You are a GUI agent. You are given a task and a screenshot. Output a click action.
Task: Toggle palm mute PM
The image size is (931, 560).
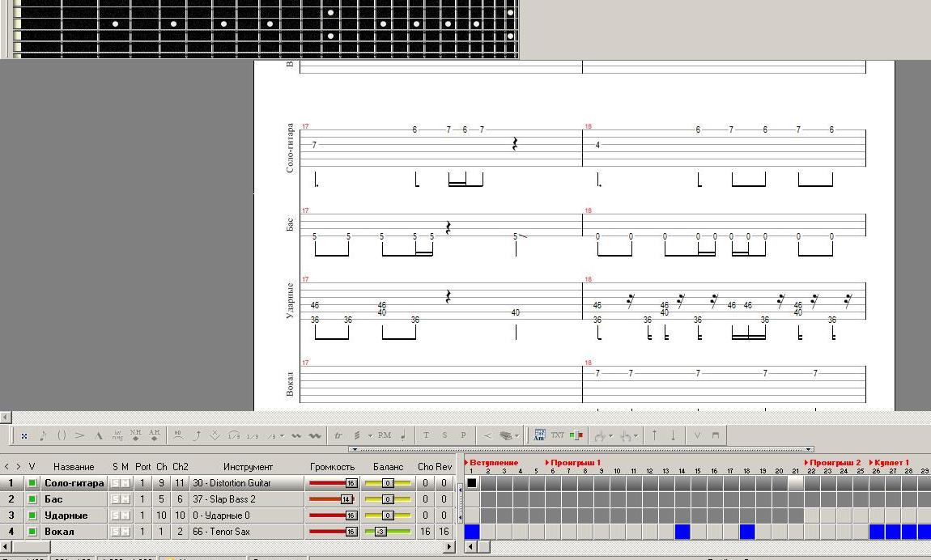pyautogui.click(x=385, y=435)
